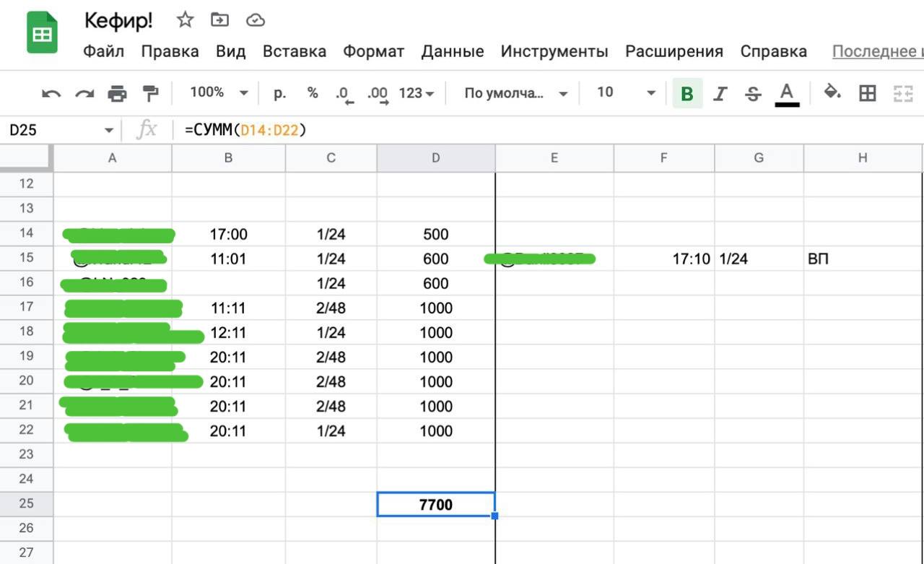The height and width of the screenshot is (564, 924).
Task: Open the Справка menu
Action: pyautogui.click(x=773, y=51)
